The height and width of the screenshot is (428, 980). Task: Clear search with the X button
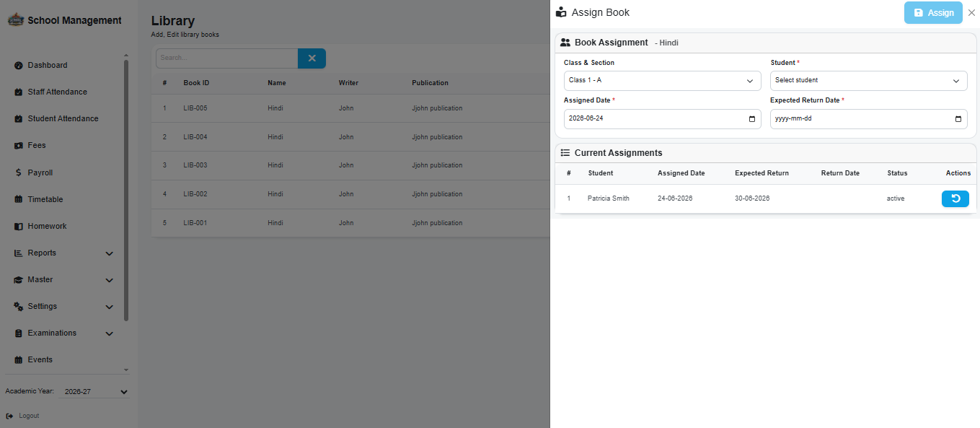pos(312,58)
